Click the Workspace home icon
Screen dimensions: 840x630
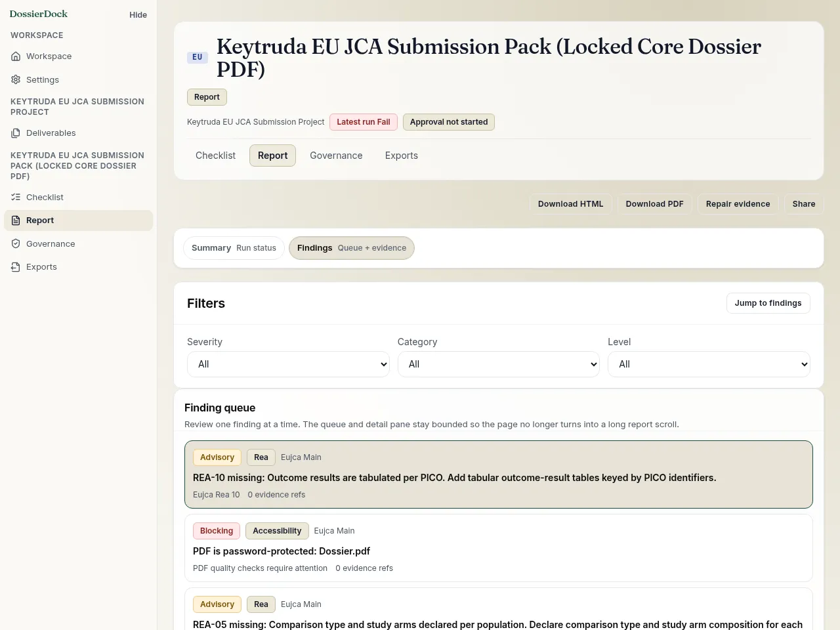click(x=16, y=56)
